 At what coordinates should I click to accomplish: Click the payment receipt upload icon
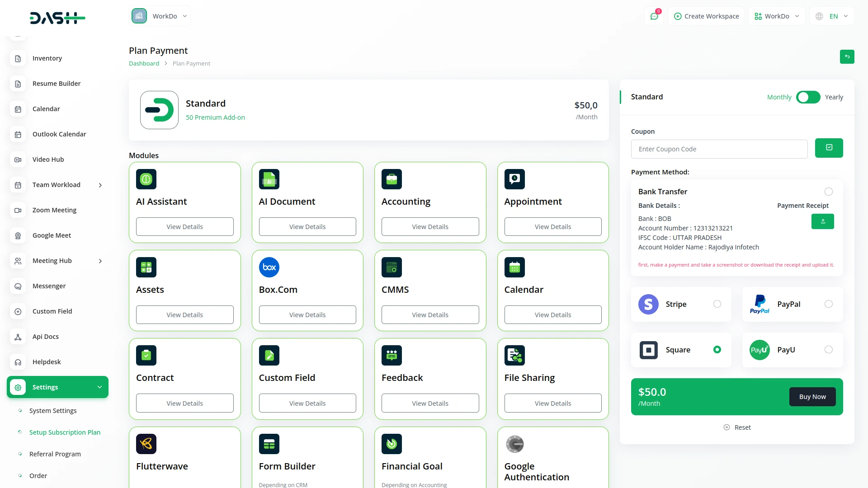pos(822,221)
